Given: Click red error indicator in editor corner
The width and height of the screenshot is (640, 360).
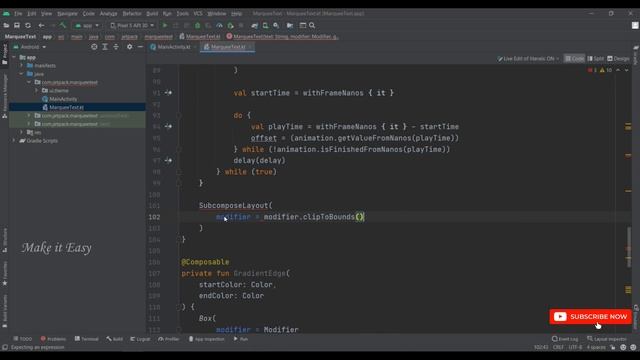Looking at the screenshot, I should 592,70.
